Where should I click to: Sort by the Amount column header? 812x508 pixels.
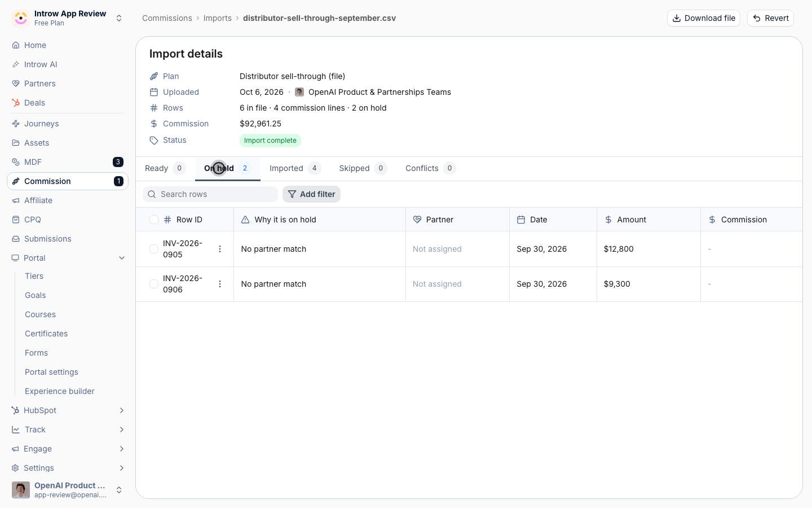coord(648,220)
